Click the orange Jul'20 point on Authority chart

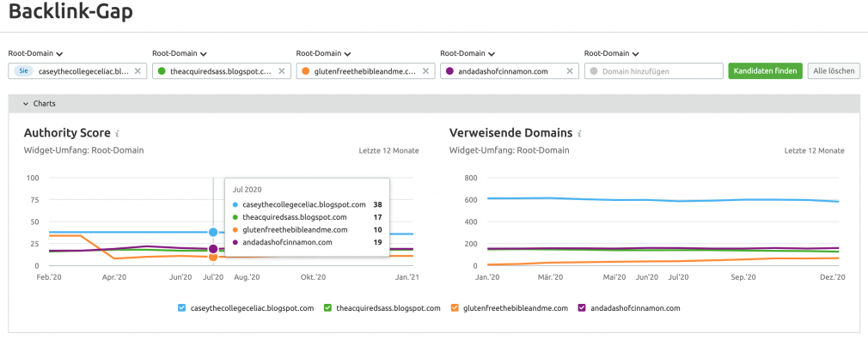point(213,257)
